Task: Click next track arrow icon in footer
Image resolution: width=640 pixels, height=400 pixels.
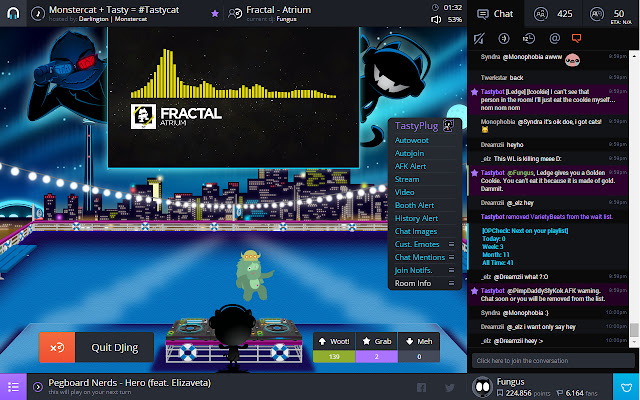Action: click(38, 387)
